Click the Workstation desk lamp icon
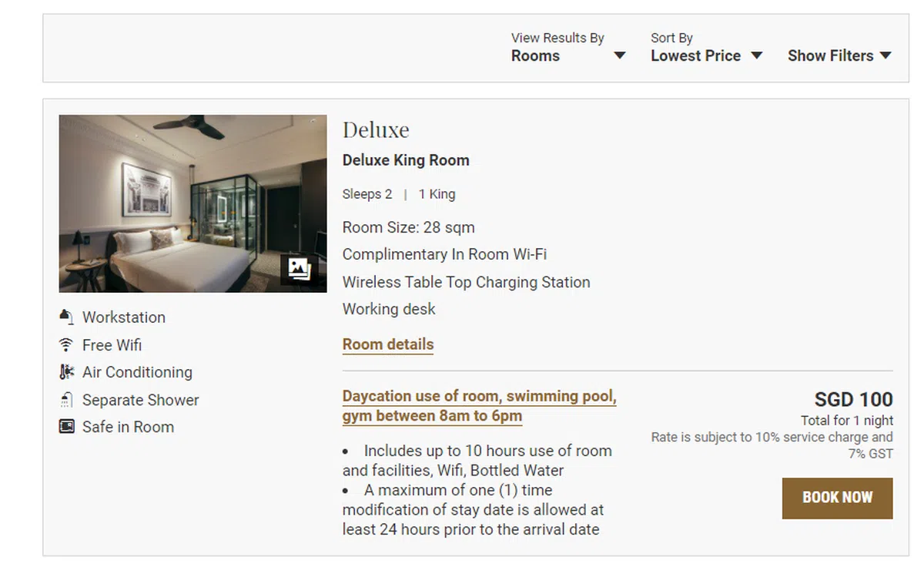This screenshot has width=924, height=574. pos(67,317)
